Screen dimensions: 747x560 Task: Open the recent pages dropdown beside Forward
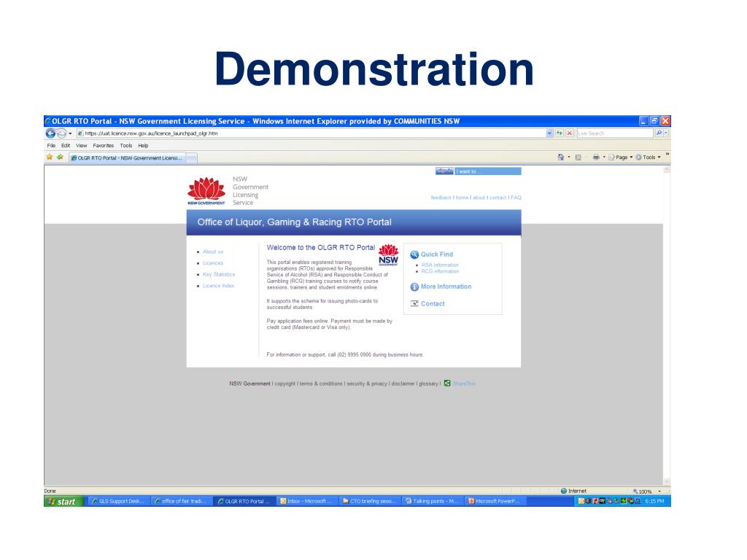click(x=70, y=134)
